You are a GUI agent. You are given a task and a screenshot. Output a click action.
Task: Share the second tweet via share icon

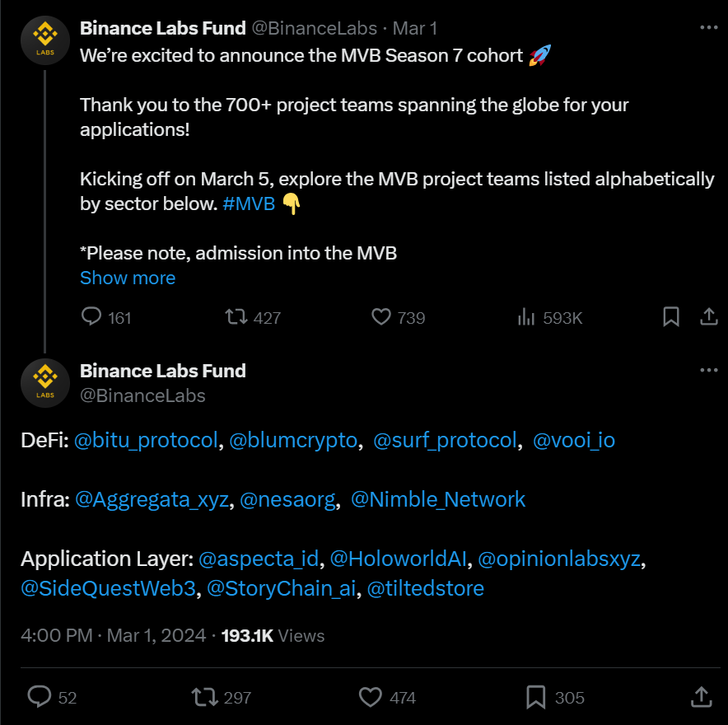(701, 697)
